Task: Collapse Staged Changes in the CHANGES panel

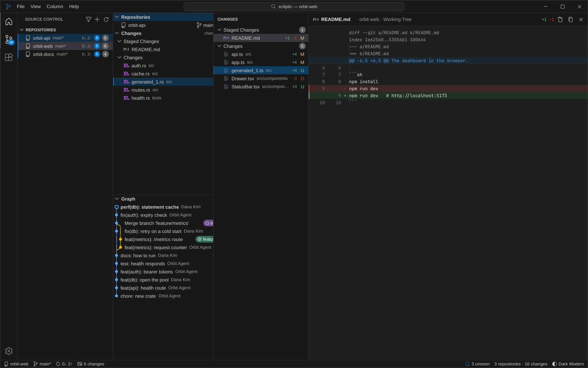Action: pos(219,30)
